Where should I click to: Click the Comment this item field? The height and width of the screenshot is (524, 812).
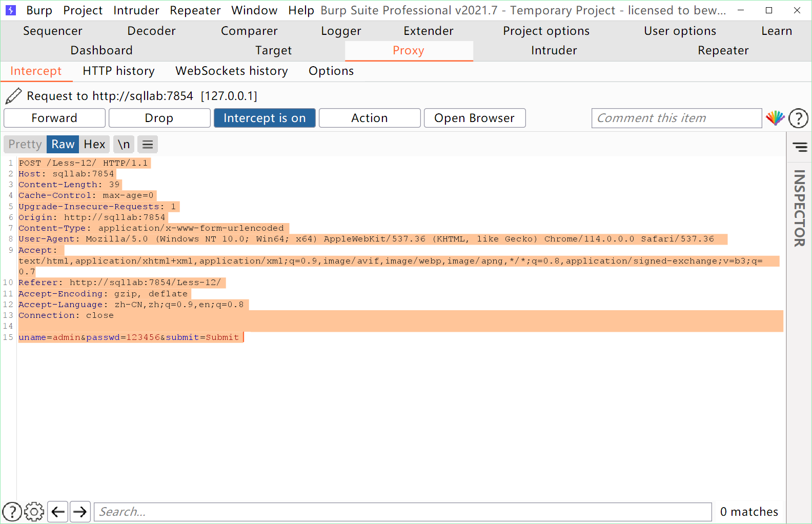point(676,118)
